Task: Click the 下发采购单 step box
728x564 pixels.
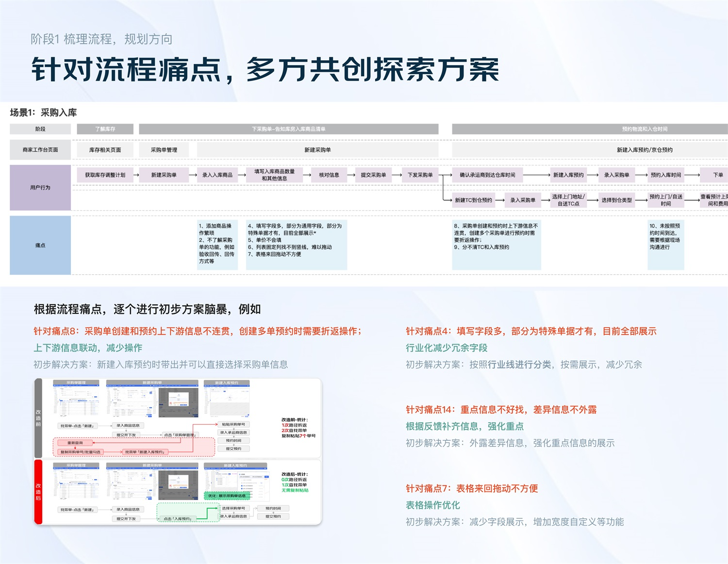Action: (420, 175)
